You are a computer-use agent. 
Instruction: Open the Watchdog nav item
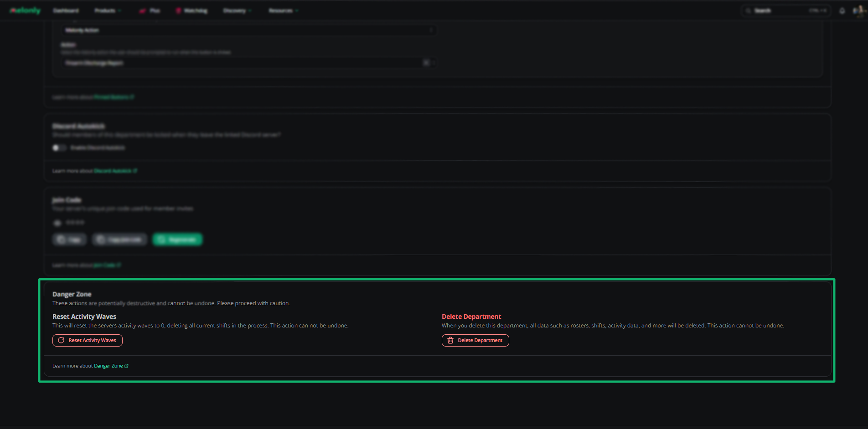coord(192,10)
